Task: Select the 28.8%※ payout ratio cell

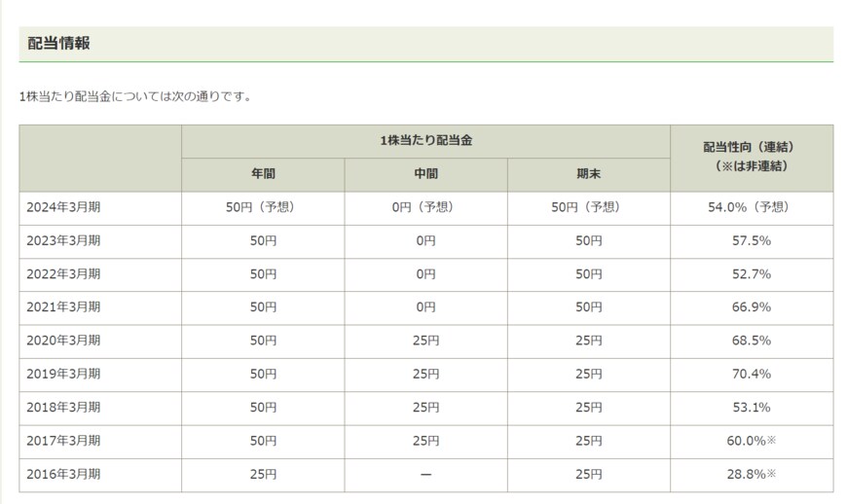Action: pos(751,474)
